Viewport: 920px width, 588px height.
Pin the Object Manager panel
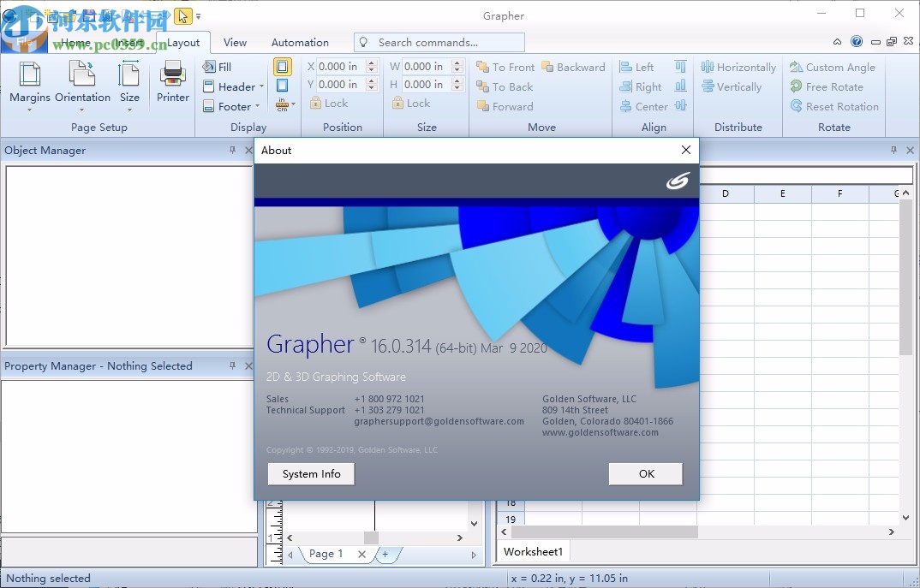click(231, 150)
